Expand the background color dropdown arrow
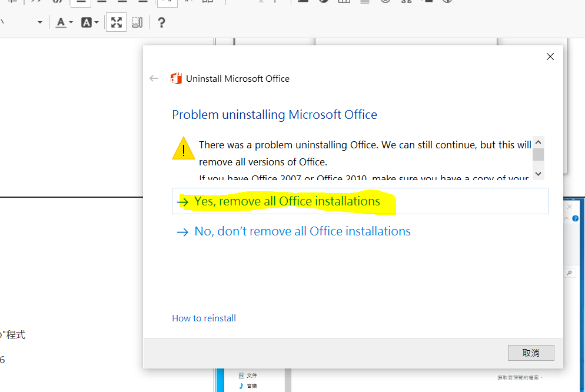The height and width of the screenshot is (392, 585). 97,23
